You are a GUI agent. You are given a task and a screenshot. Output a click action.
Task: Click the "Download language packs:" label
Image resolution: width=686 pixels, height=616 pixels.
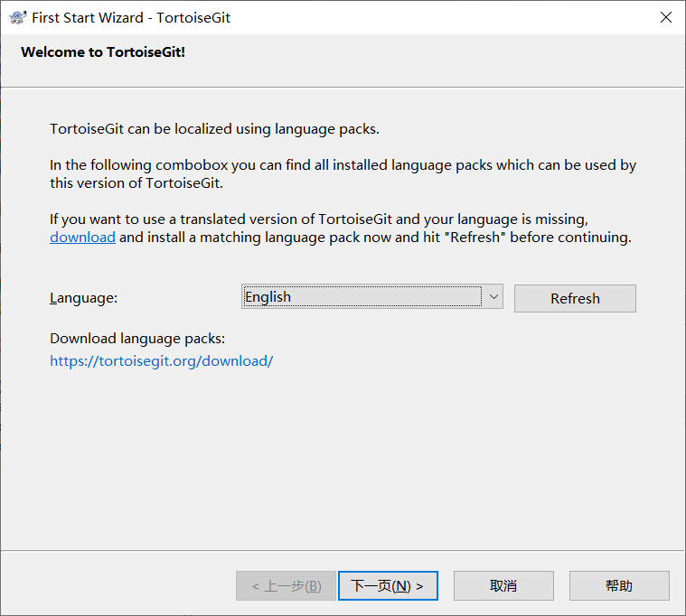pyautogui.click(x=137, y=339)
